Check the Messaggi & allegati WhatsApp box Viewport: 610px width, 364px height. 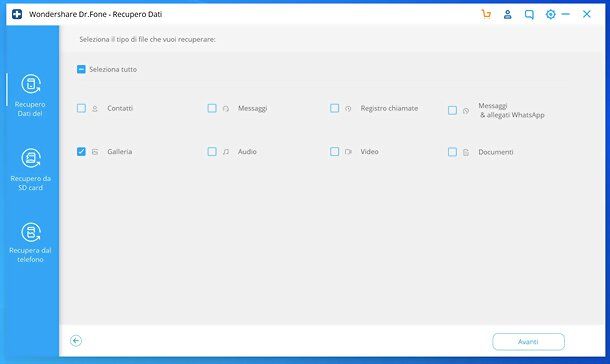[452, 110]
